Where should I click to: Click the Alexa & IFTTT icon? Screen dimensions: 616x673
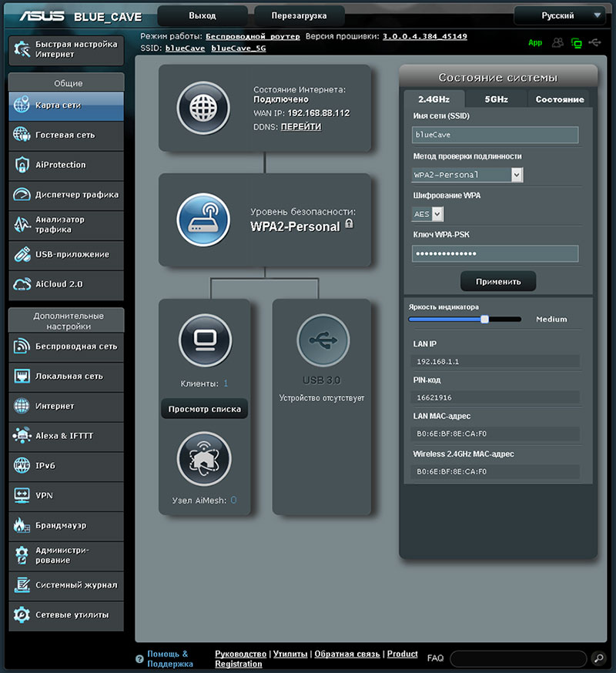[x=22, y=436]
